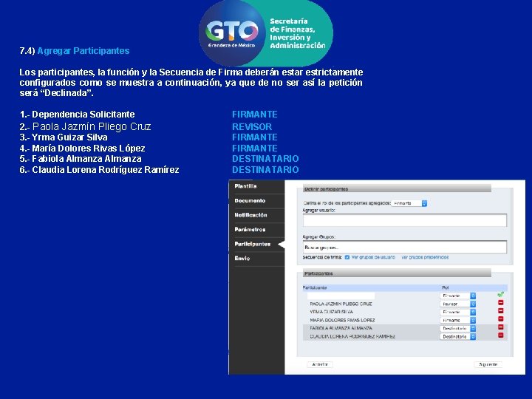Click the GTO Secretaría de Finanzas logo
The width and height of the screenshot is (532, 399).
266,33
